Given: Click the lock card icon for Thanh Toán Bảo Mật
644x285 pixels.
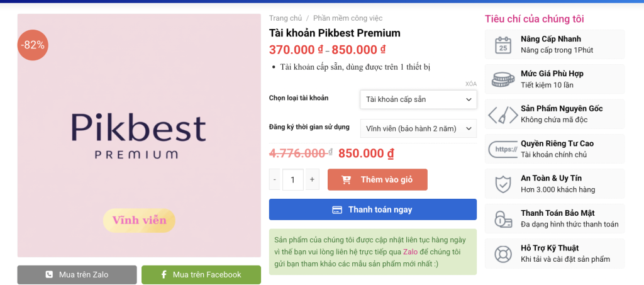Looking at the screenshot, I should (502, 219).
